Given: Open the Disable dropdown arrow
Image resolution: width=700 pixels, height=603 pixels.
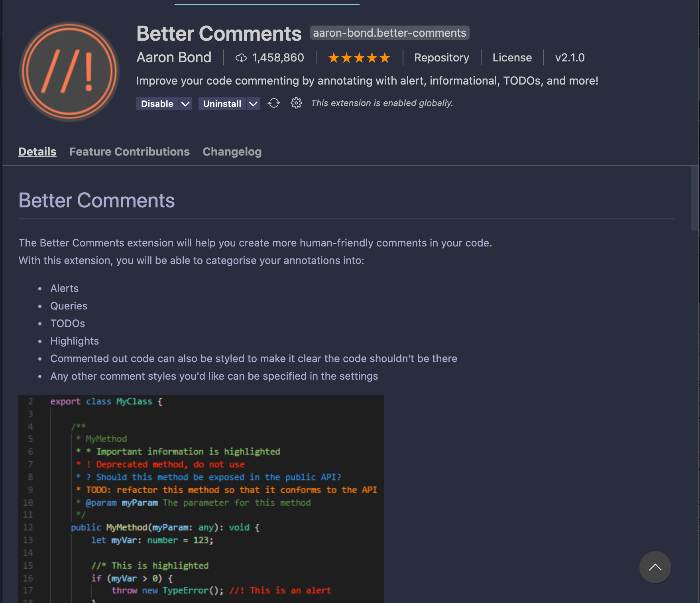Looking at the screenshot, I should (x=185, y=104).
